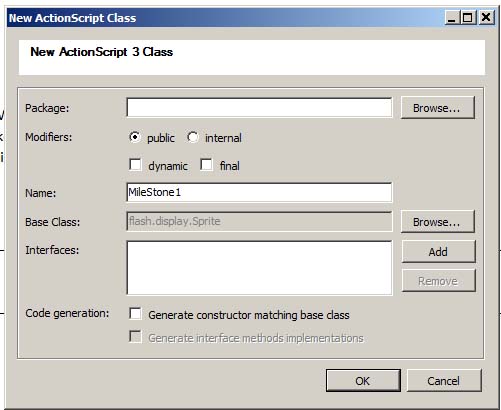This screenshot has height=410, width=501.
Task: Close the New ActionScript Class window
Action: (486, 17)
